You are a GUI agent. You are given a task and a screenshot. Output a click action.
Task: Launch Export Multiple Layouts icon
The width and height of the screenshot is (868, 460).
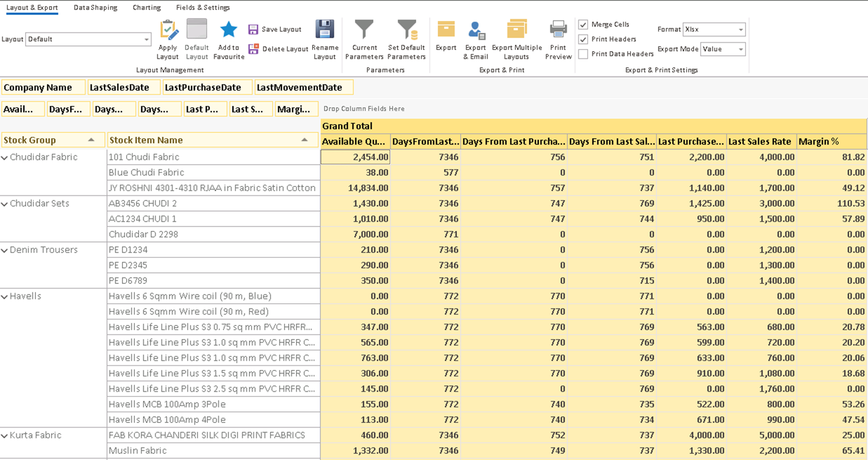[x=517, y=30]
